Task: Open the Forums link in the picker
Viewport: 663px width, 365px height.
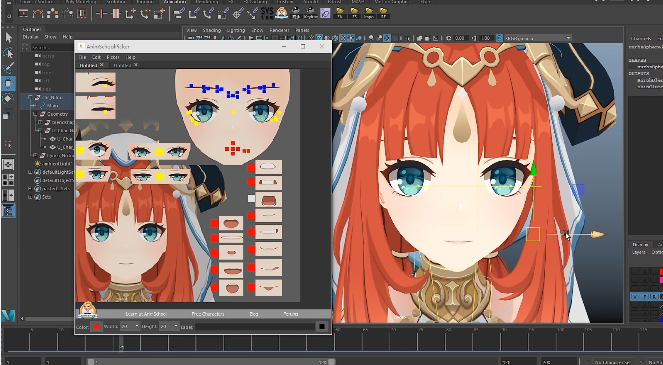Action: pos(291,314)
